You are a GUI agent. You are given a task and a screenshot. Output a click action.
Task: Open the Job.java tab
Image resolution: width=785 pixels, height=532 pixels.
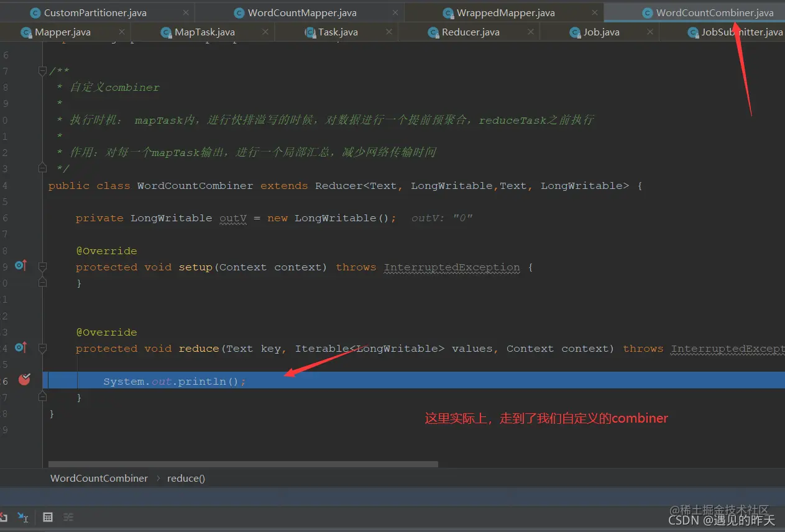(x=601, y=32)
